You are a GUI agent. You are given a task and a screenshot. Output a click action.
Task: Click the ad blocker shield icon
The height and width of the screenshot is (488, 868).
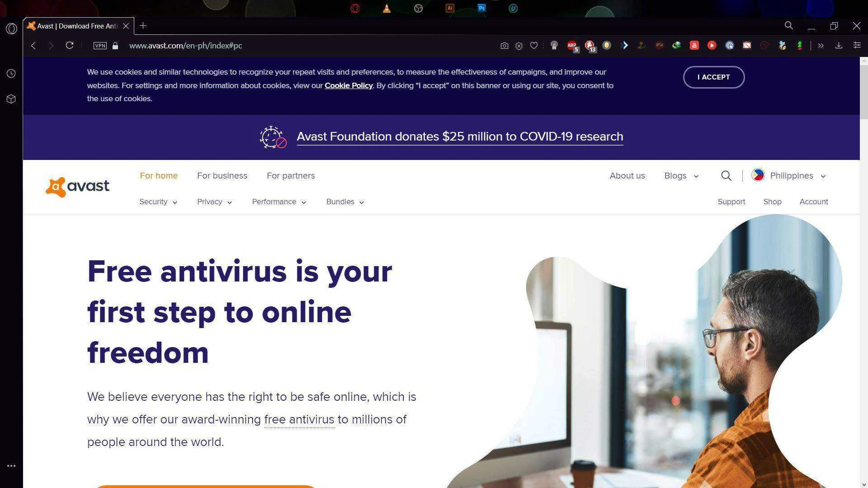tap(519, 46)
